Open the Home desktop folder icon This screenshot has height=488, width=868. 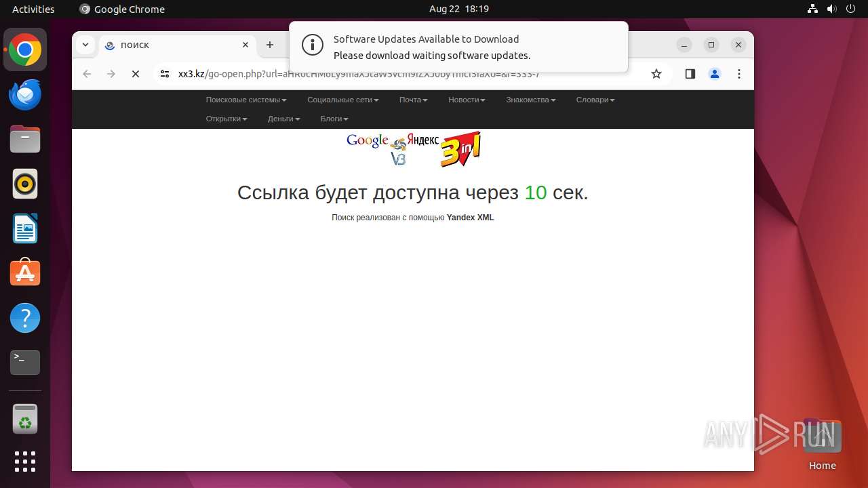(x=822, y=445)
